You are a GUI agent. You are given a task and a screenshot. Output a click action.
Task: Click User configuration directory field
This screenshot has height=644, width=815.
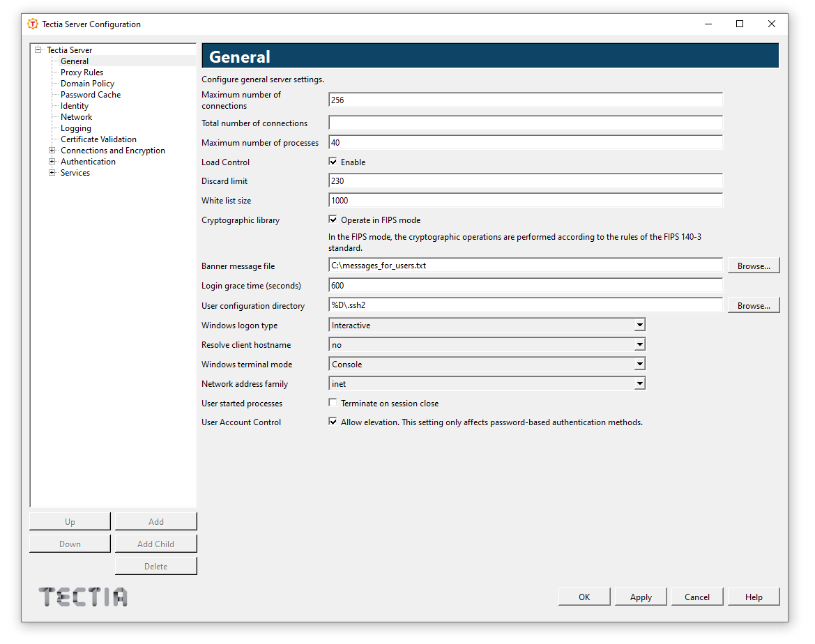pyautogui.click(x=526, y=305)
